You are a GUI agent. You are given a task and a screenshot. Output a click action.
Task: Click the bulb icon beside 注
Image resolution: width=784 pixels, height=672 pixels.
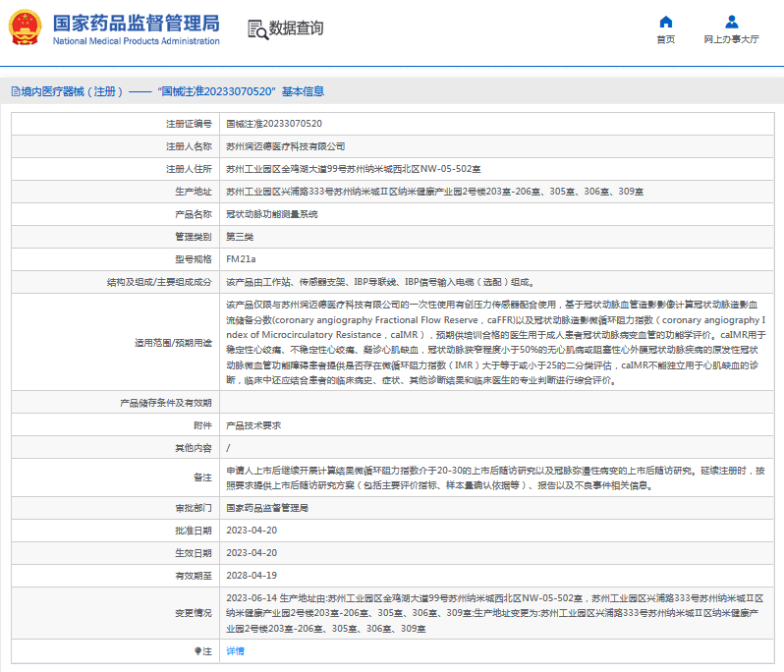click(198, 651)
